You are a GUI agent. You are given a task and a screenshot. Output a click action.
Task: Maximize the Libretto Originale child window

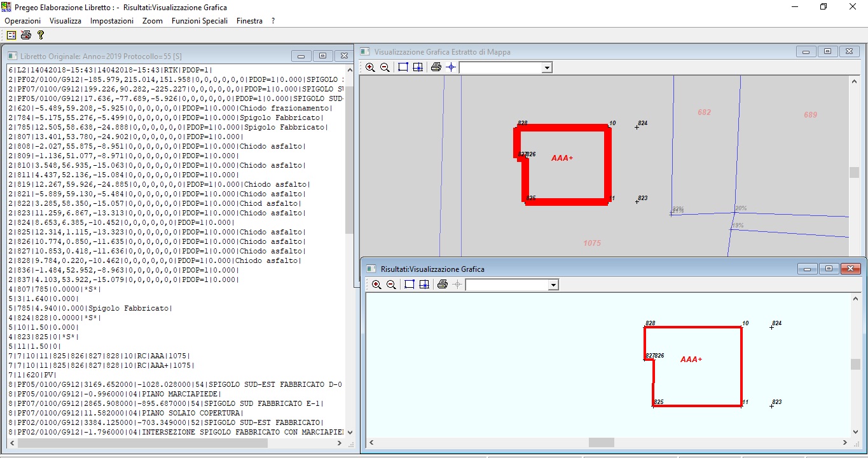(x=322, y=56)
